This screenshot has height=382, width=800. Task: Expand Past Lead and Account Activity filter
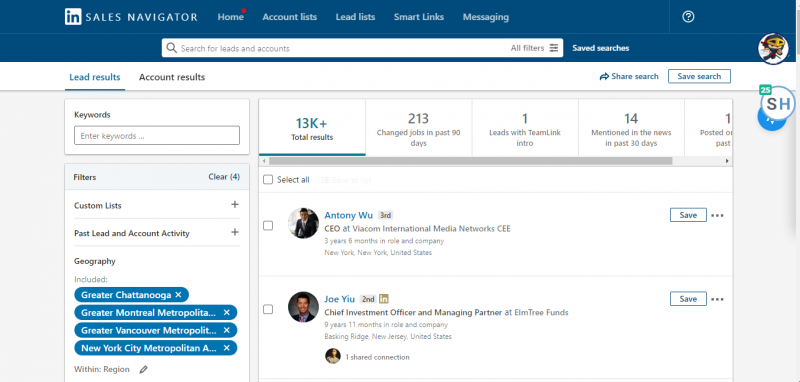[235, 232]
